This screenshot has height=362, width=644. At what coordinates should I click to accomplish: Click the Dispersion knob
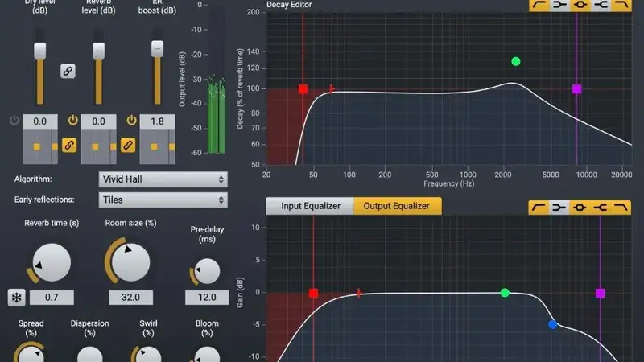click(89, 354)
